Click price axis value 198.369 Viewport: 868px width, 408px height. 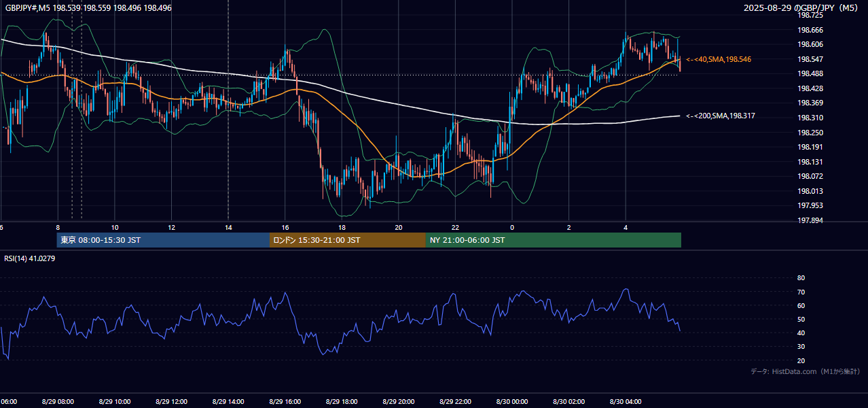(810, 103)
